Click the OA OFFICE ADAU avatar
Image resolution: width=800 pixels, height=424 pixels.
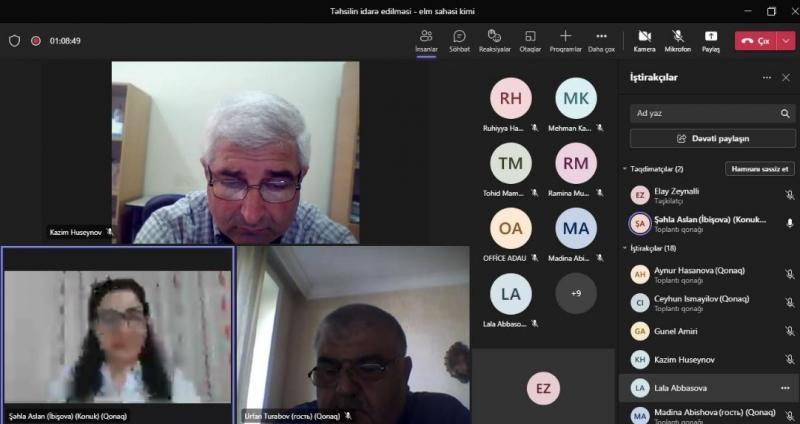pos(511,229)
